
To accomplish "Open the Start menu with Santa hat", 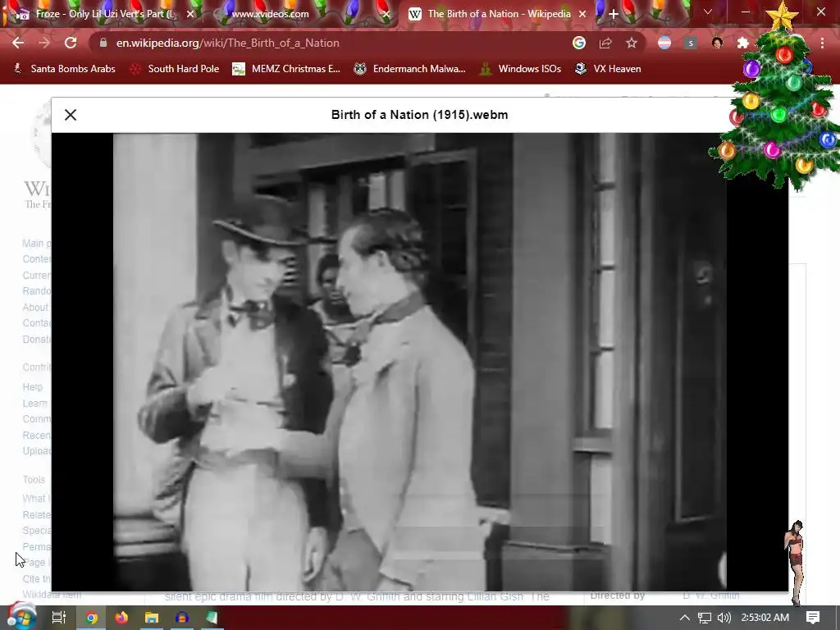I will pos(21,617).
